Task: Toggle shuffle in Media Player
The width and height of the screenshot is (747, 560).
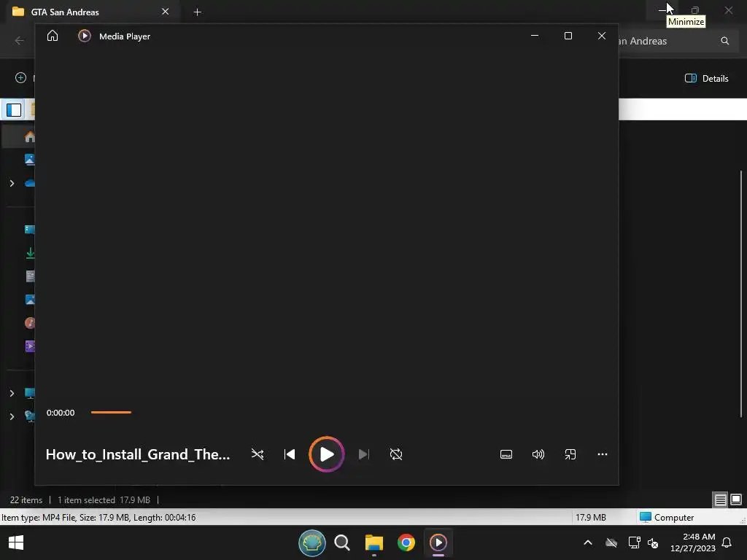Action: [x=258, y=454]
